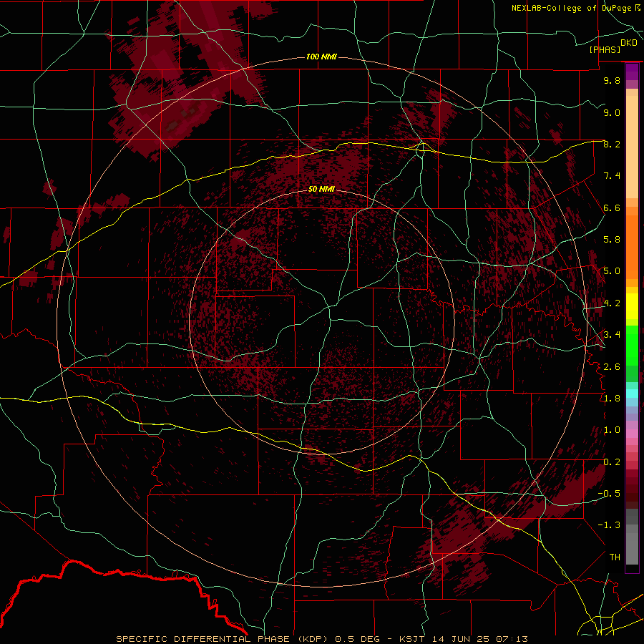Click the TH threshold label on the scale
The height and width of the screenshot is (644, 644).
click(615, 557)
